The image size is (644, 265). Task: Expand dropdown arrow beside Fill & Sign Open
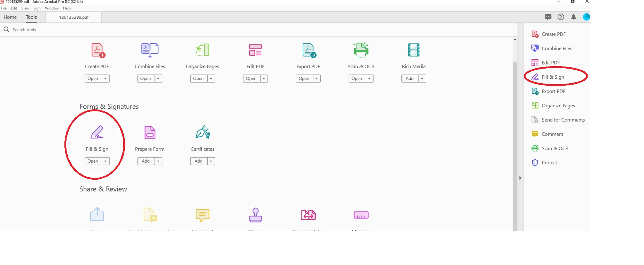[x=106, y=161]
